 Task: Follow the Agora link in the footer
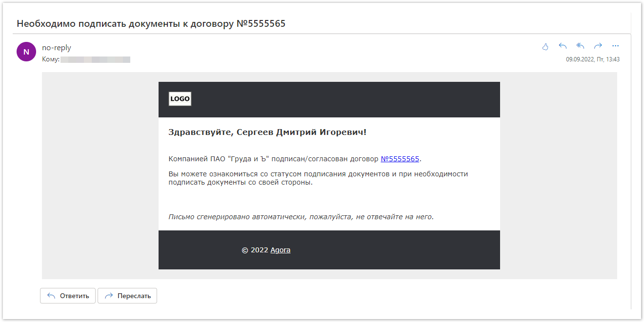tap(281, 250)
